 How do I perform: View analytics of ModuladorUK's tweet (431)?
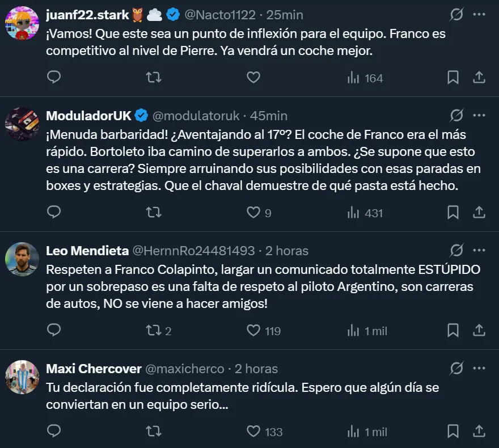coord(365,213)
